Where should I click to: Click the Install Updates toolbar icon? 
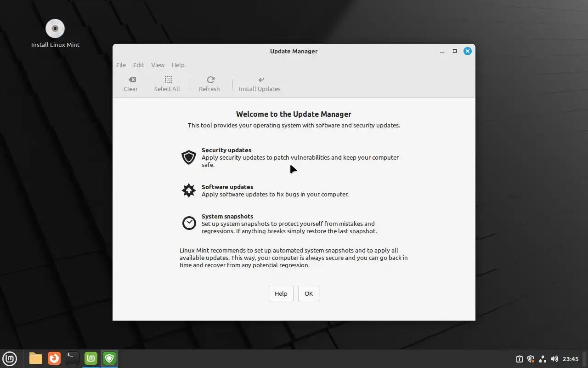tap(261, 80)
